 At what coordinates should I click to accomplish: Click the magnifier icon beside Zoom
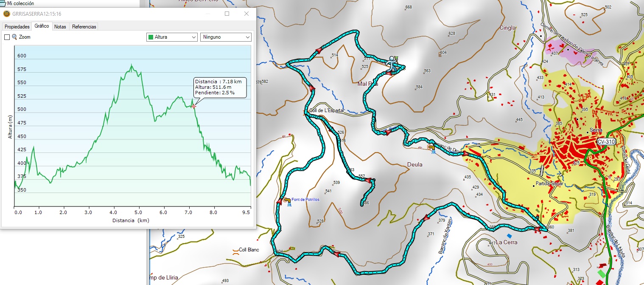(x=14, y=37)
